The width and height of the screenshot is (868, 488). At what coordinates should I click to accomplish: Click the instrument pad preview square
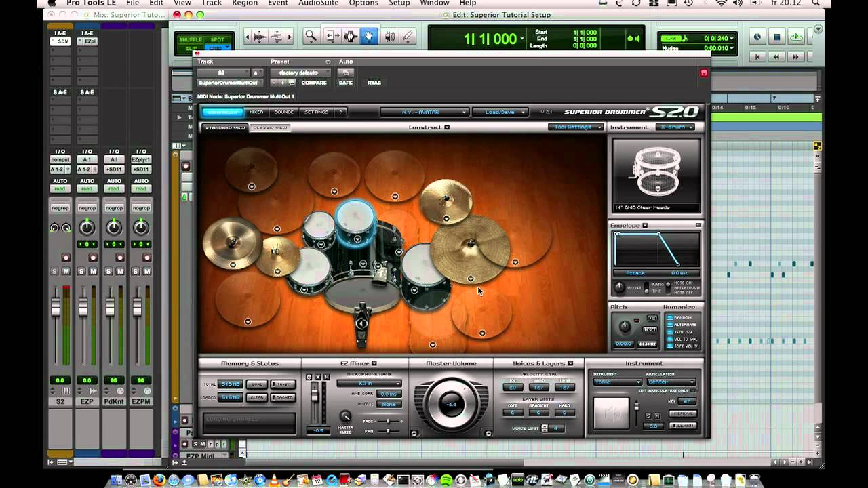pos(611,413)
